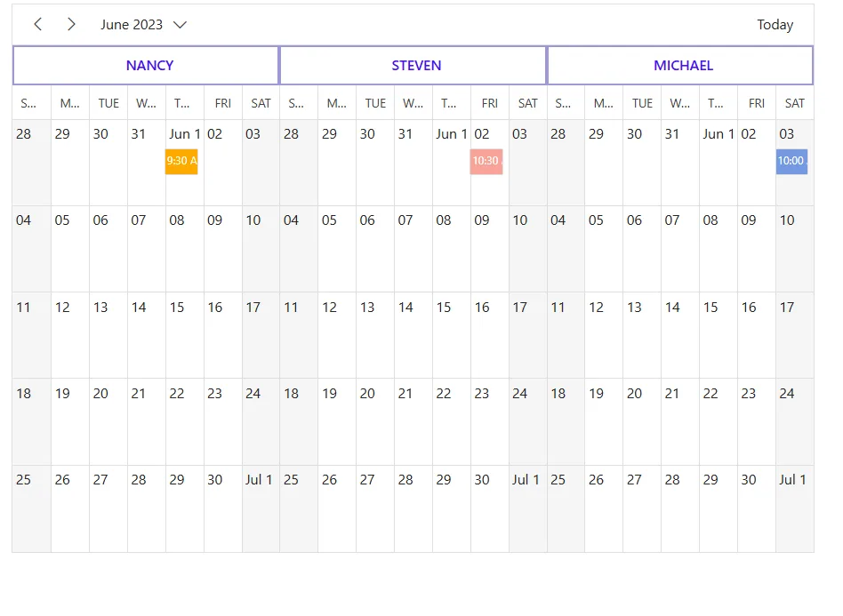Open Michael's blue 10:00 appointment
This screenshot has height=616, width=843.
pos(792,161)
